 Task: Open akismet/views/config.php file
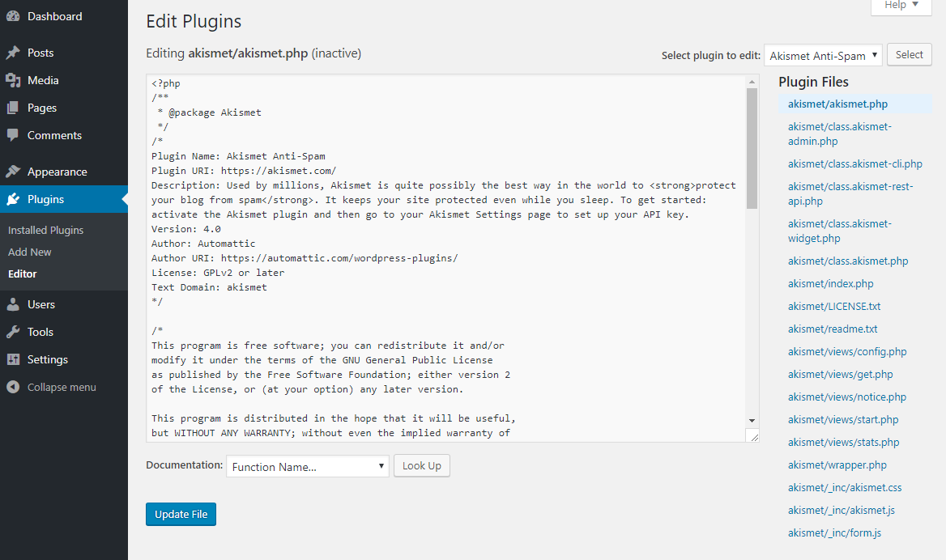[x=847, y=351]
